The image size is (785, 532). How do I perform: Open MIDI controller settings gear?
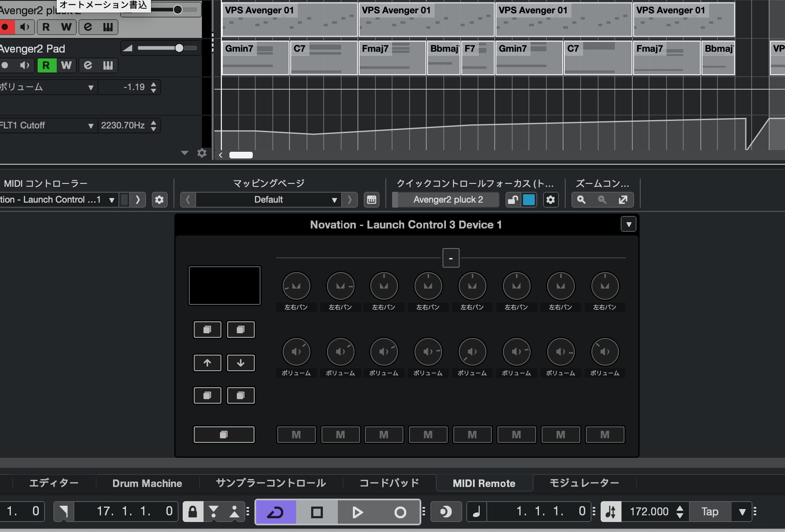pyautogui.click(x=159, y=200)
